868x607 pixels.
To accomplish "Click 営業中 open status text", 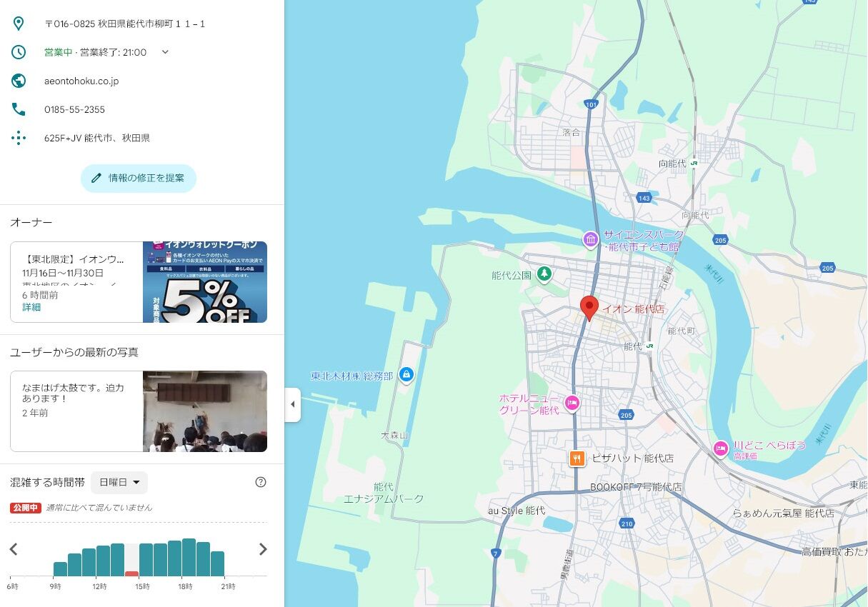I will point(58,52).
